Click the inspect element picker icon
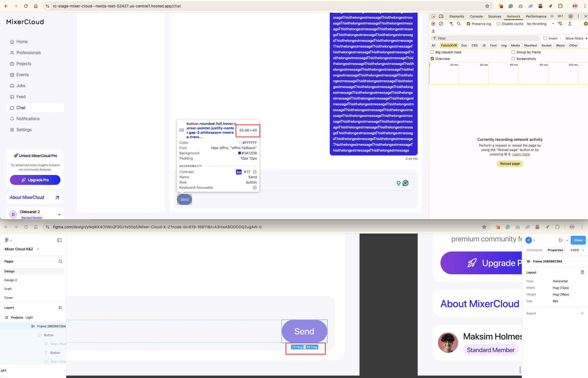 pyautogui.click(x=433, y=16)
